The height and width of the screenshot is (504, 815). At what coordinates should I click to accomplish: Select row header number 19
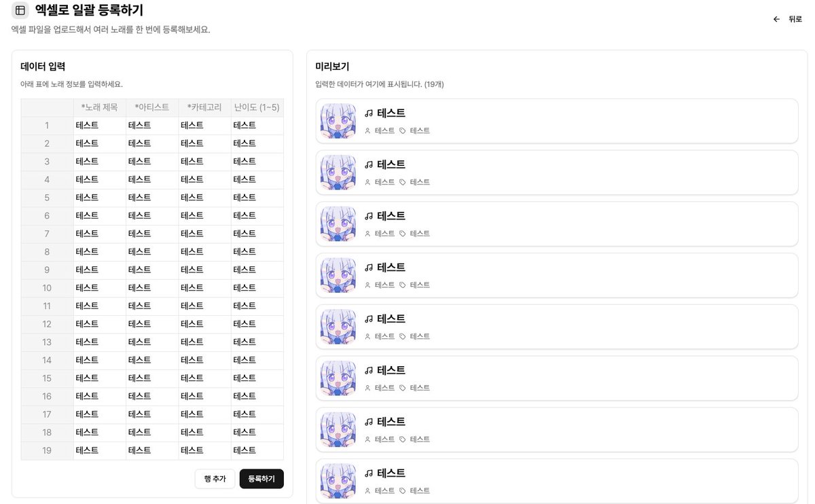[47, 450]
